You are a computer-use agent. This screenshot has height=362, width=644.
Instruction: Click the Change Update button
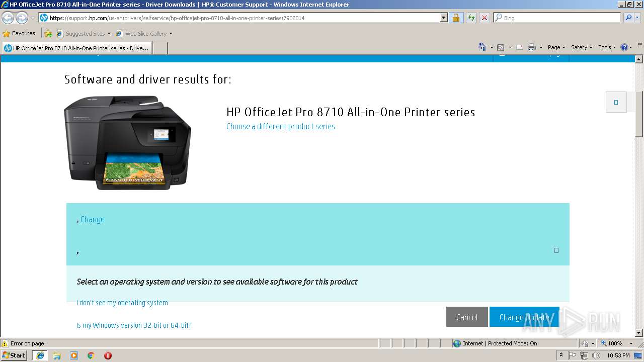tap(524, 317)
